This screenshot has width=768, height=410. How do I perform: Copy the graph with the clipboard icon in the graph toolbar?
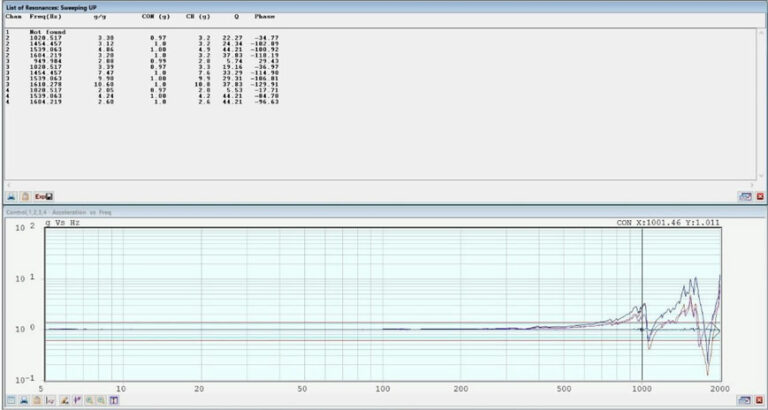click(x=37, y=400)
